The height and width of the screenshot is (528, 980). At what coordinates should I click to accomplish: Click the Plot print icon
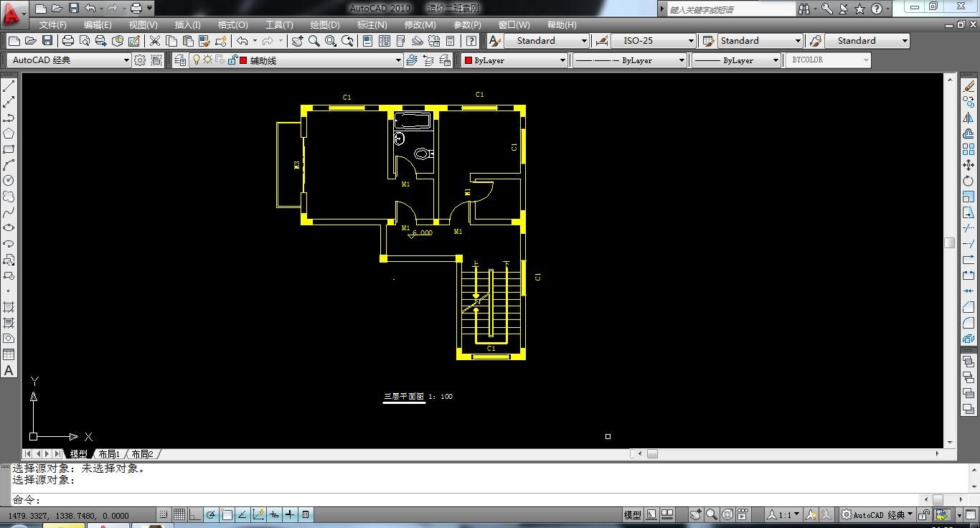(68, 42)
